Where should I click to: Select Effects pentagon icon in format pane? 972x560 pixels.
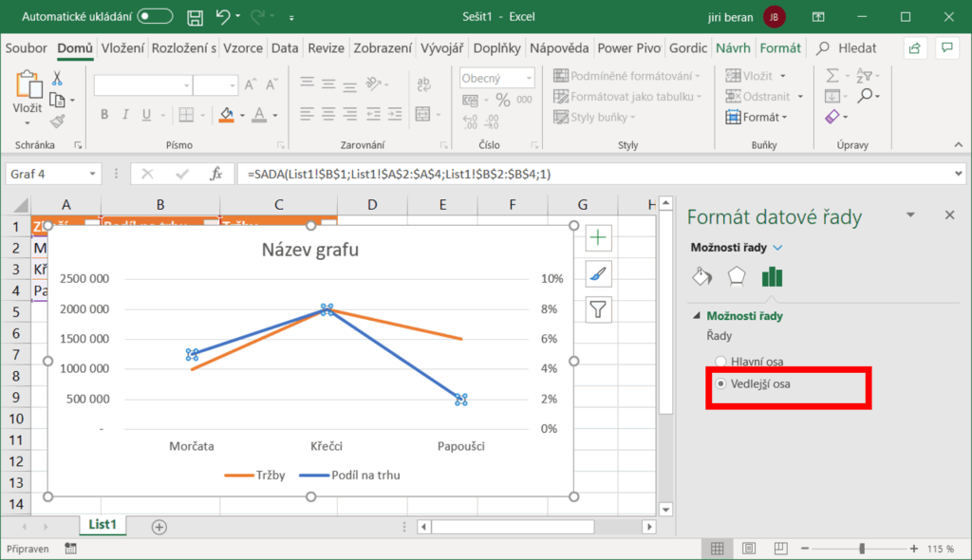pos(737,276)
